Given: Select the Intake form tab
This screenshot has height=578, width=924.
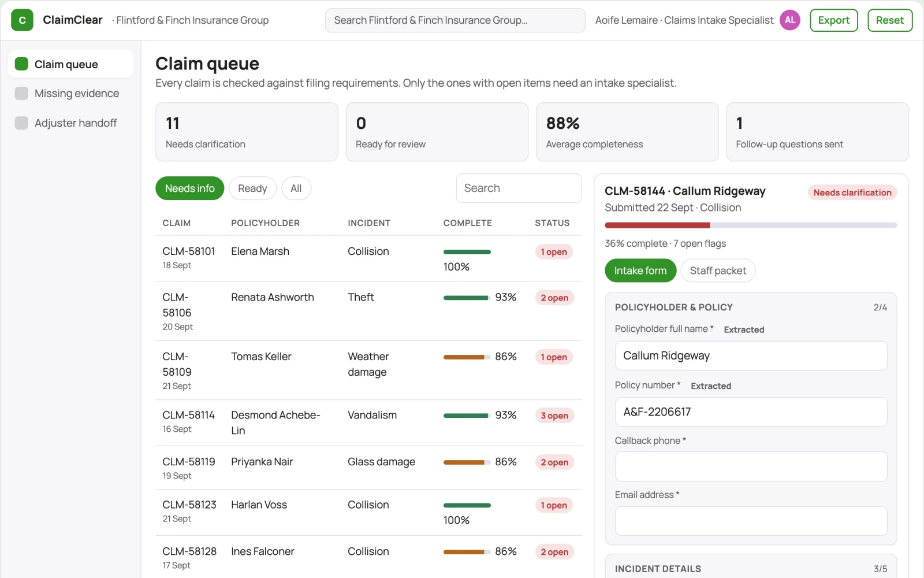Looking at the screenshot, I should click(x=640, y=271).
